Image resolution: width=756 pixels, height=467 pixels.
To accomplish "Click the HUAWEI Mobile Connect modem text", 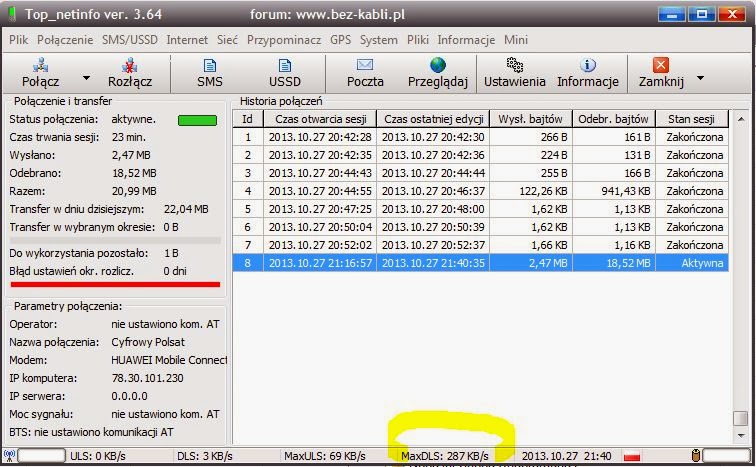I will (169, 360).
